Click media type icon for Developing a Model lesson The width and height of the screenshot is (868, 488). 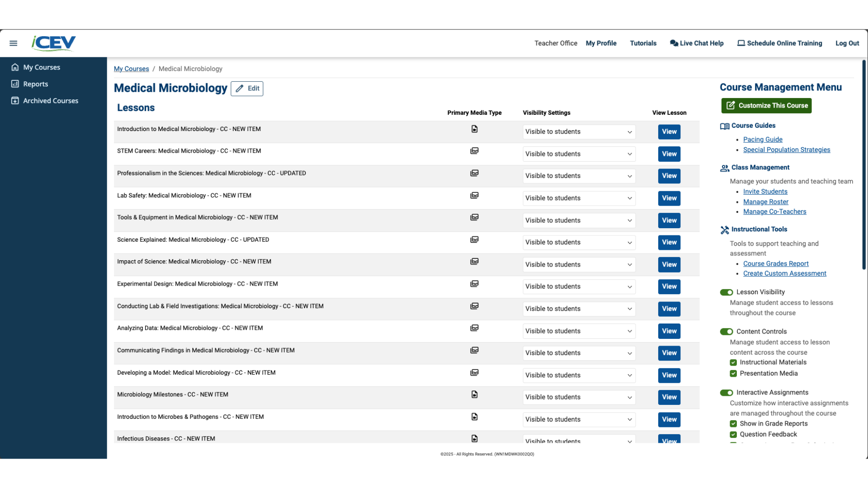click(x=474, y=373)
